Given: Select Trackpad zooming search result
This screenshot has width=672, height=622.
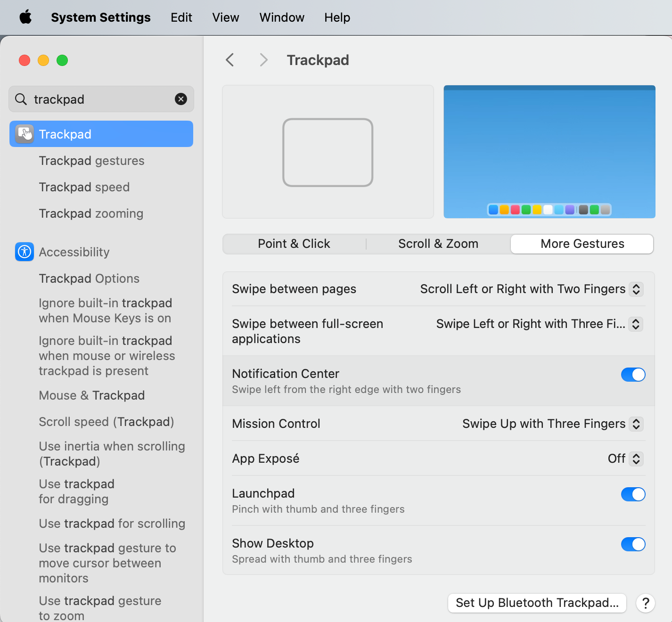Looking at the screenshot, I should [x=91, y=213].
